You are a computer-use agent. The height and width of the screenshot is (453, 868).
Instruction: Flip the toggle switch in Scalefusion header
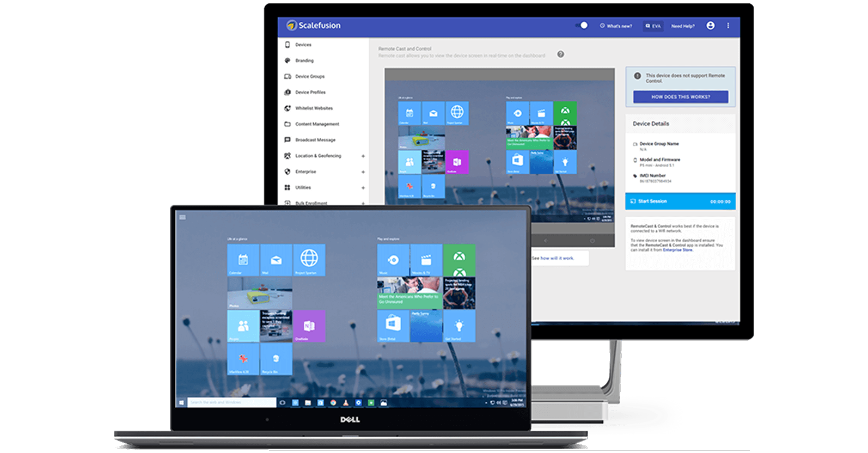[582, 25]
